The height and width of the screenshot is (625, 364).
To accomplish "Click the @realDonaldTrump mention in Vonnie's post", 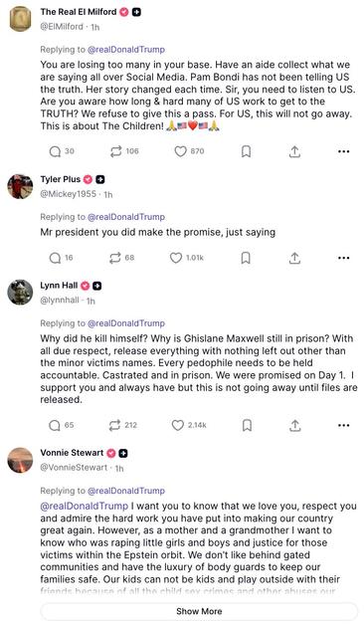I will [84, 506].
